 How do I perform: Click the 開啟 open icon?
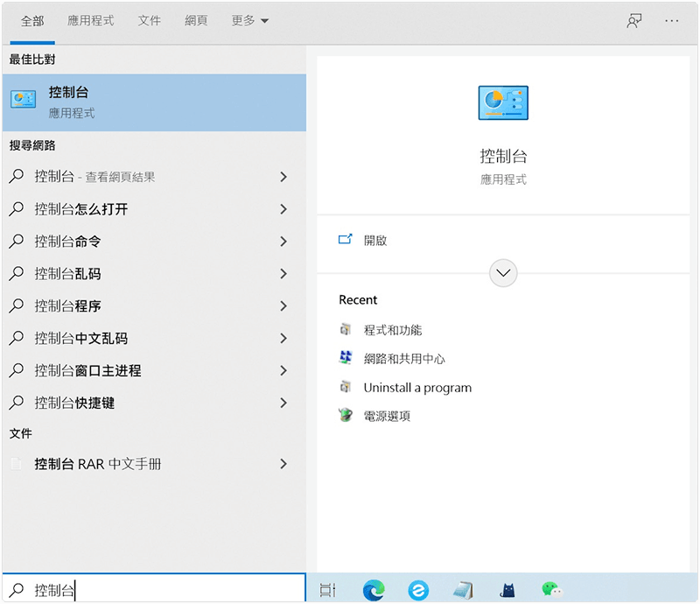click(345, 240)
